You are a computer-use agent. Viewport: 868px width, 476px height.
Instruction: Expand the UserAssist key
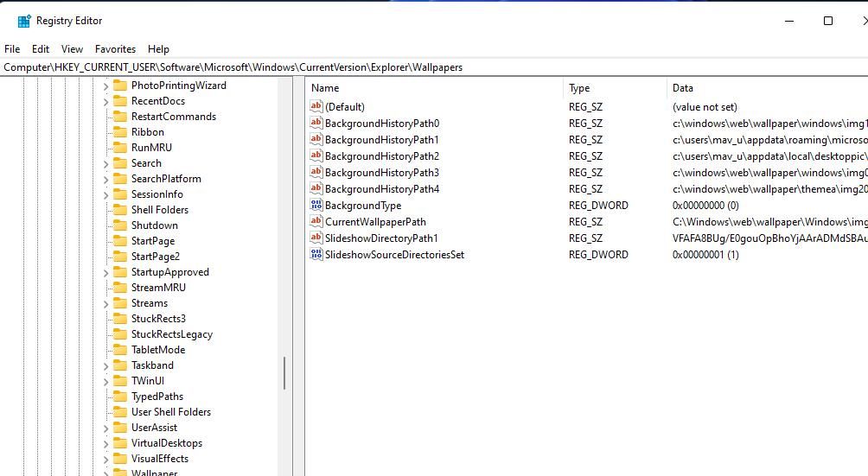pyautogui.click(x=105, y=428)
